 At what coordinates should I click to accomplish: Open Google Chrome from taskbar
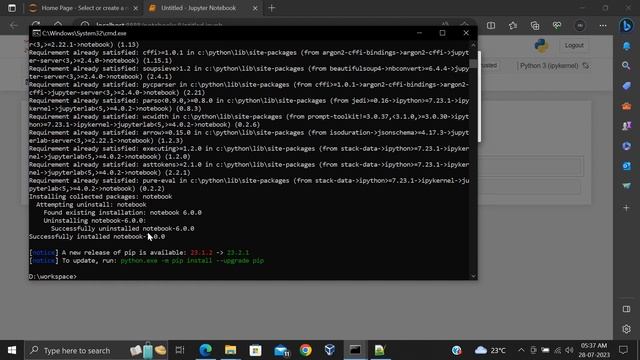(x=305, y=350)
